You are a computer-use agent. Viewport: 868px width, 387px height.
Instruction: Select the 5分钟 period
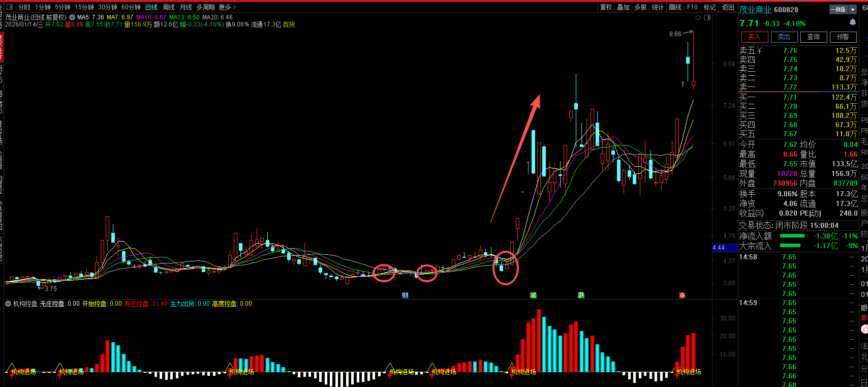[x=63, y=7]
